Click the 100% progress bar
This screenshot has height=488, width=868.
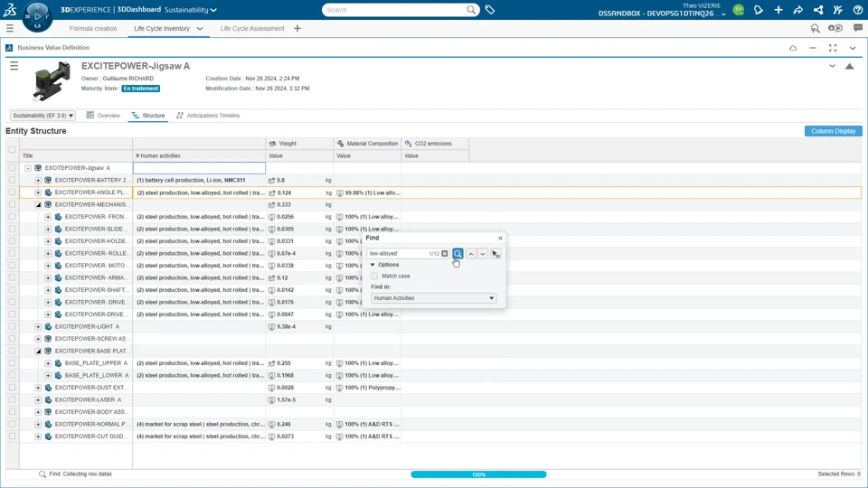(x=478, y=474)
